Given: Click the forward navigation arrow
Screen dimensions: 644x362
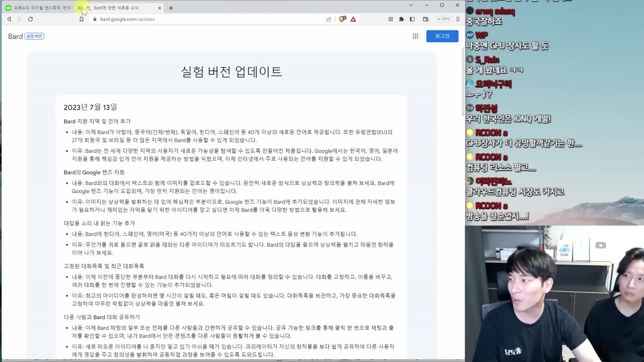Looking at the screenshot, I should coord(20,19).
